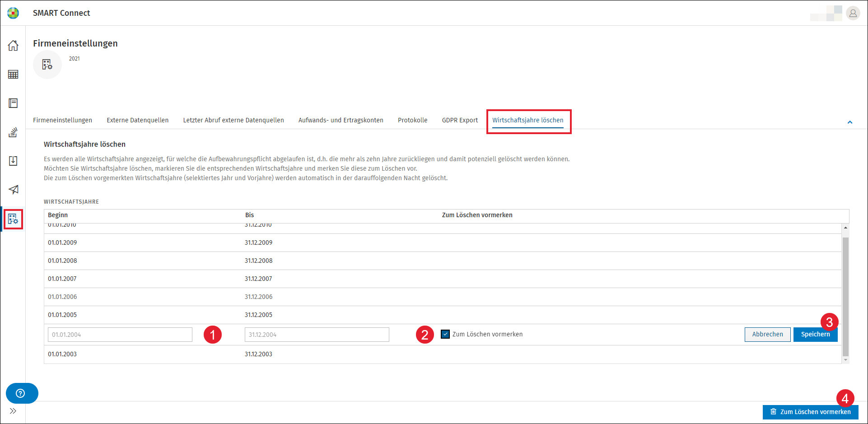Screen dimensions: 868x424
Task: Click the SMART Connect logo
Action: [x=13, y=13]
